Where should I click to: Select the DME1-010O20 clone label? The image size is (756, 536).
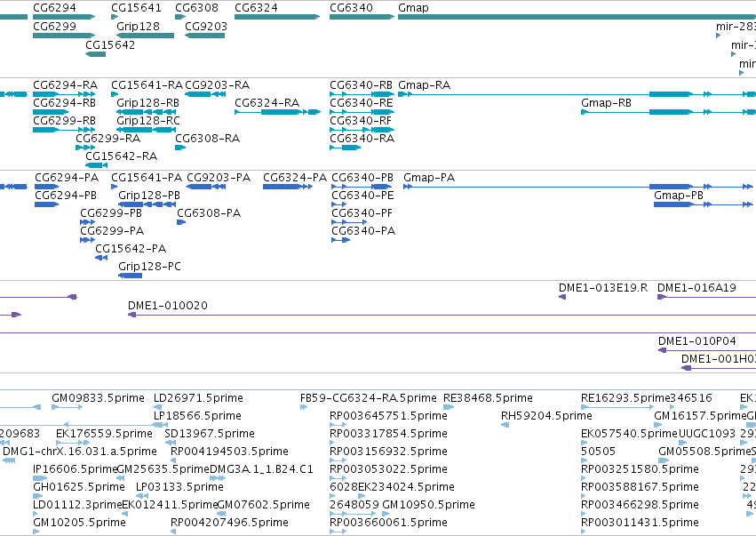[168, 306]
